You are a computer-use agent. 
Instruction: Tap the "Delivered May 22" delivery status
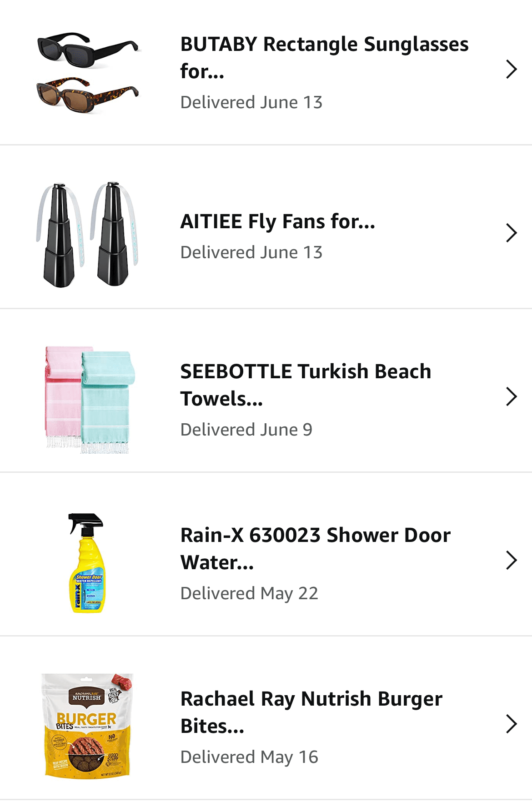pyautogui.click(x=249, y=594)
